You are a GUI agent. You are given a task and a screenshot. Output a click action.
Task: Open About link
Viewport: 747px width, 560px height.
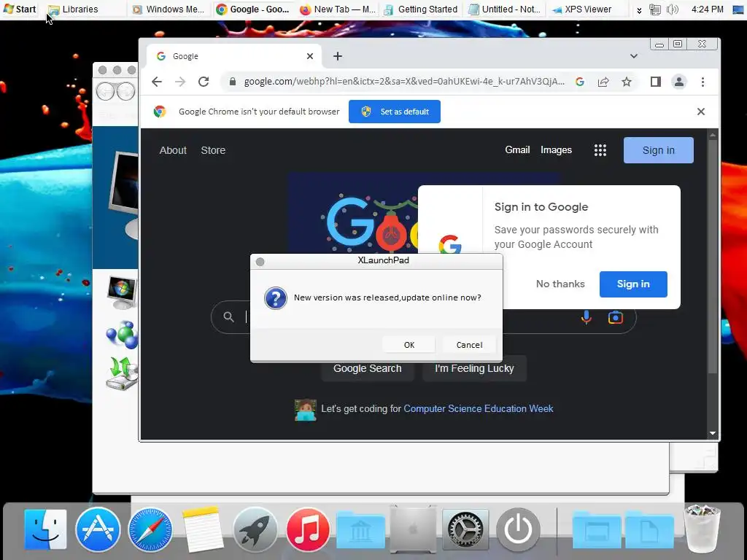pos(173,150)
